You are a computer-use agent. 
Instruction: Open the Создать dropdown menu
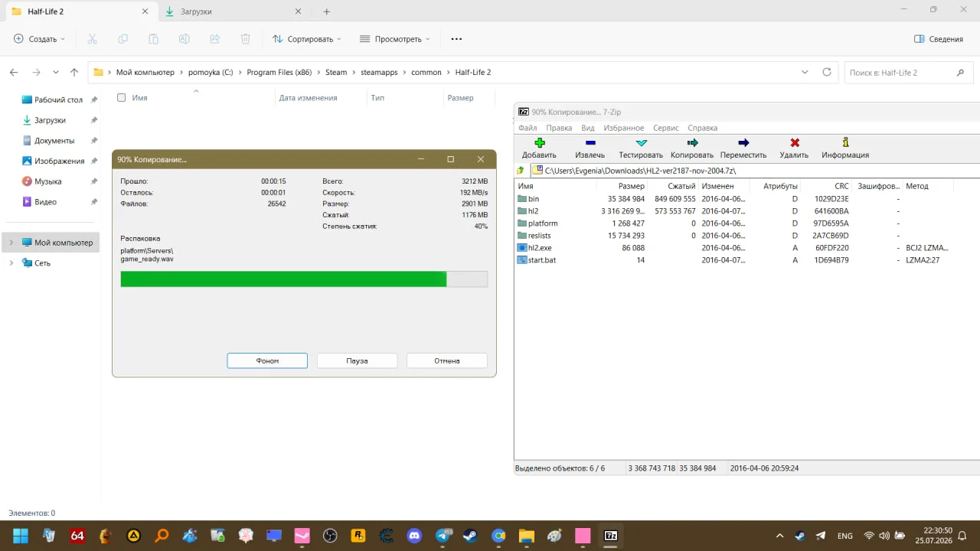[x=39, y=39]
